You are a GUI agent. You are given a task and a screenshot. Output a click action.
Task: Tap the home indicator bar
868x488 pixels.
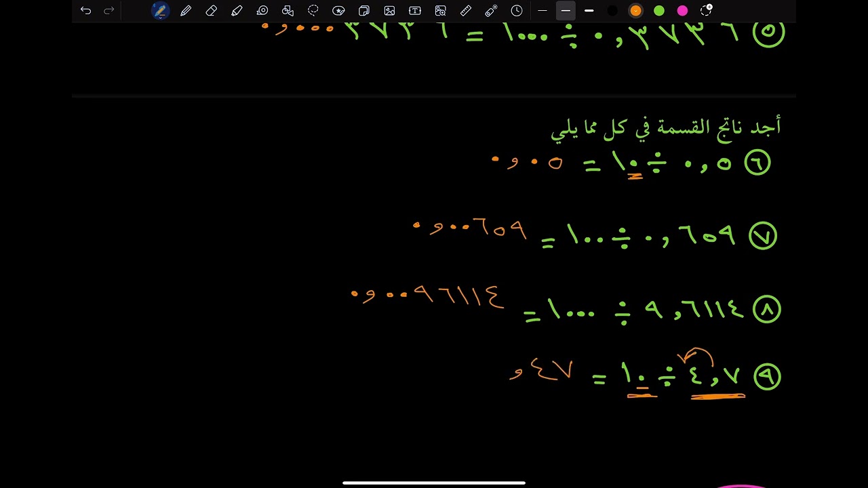(434, 483)
